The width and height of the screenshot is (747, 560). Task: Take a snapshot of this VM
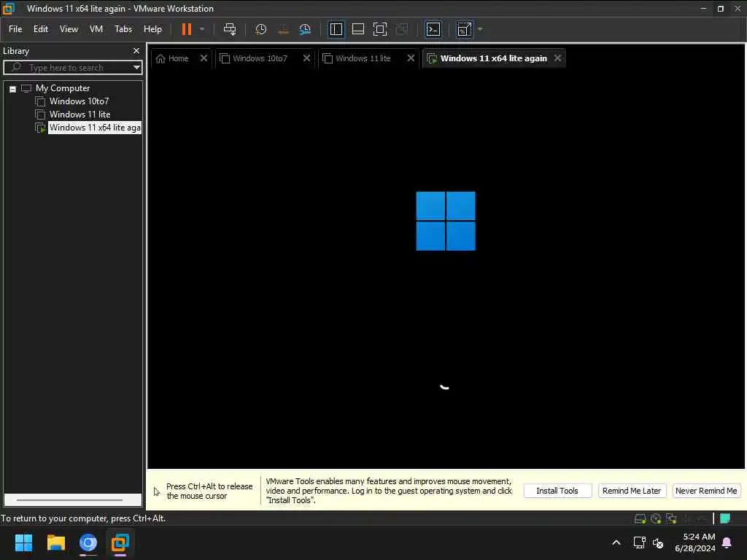coord(260,29)
